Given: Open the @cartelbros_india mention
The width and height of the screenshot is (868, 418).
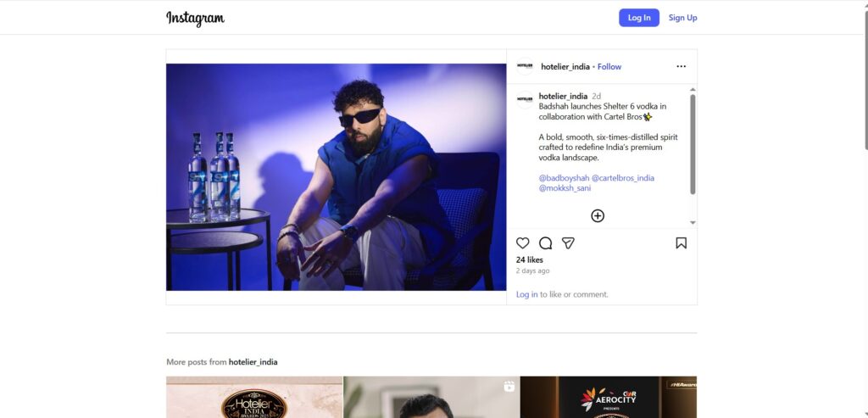Looking at the screenshot, I should [623, 178].
